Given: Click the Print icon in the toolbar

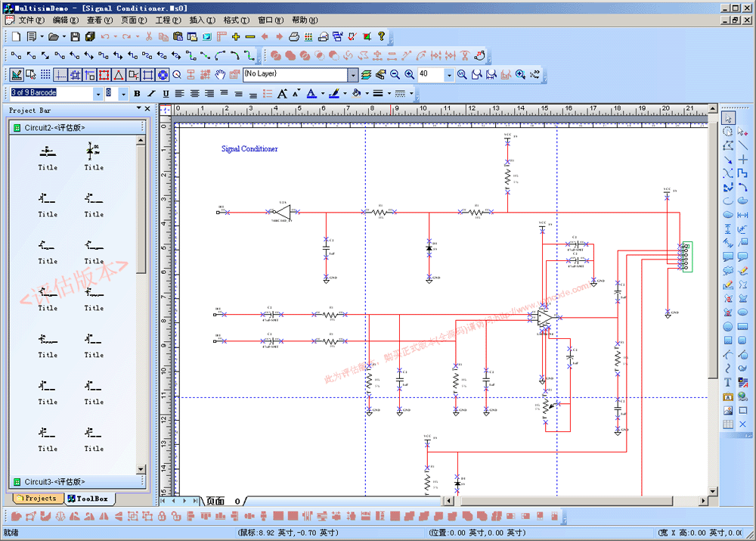Looking at the screenshot, I should tap(294, 36).
